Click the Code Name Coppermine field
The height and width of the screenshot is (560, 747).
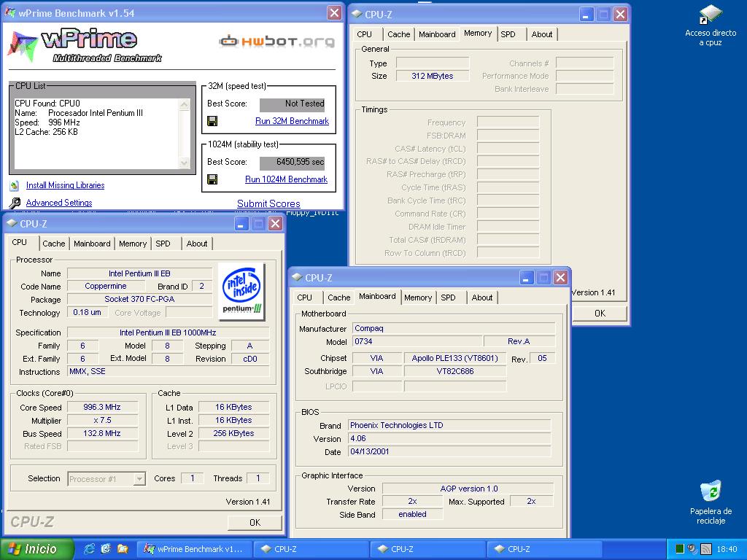(106, 286)
